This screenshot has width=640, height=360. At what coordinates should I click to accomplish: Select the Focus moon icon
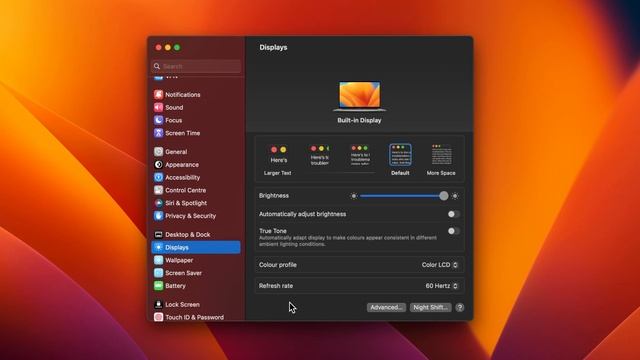[x=158, y=120]
